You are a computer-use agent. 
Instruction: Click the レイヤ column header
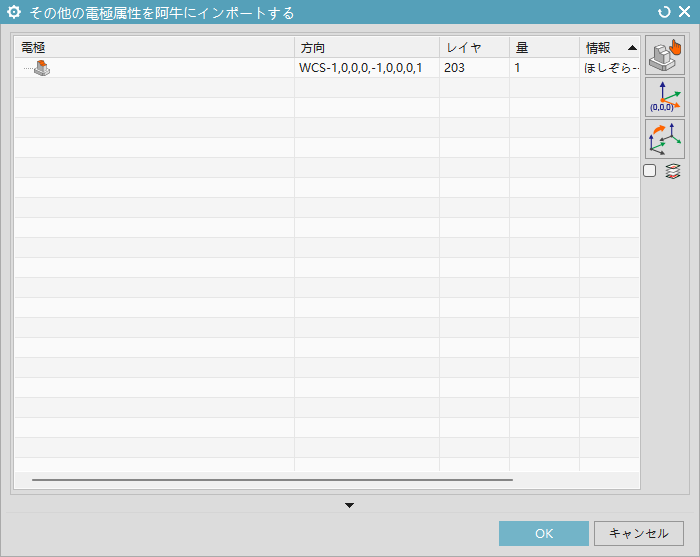pos(473,48)
